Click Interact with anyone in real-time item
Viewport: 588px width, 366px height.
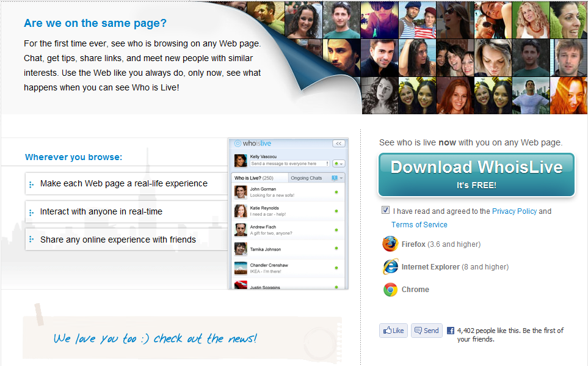click(126, 211)
